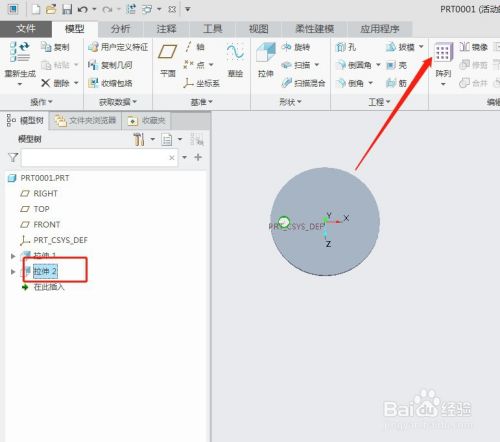Screen dimensions: 500x442
Task: Select the 旋转 revolve tool
Action: tap(296, 47)
